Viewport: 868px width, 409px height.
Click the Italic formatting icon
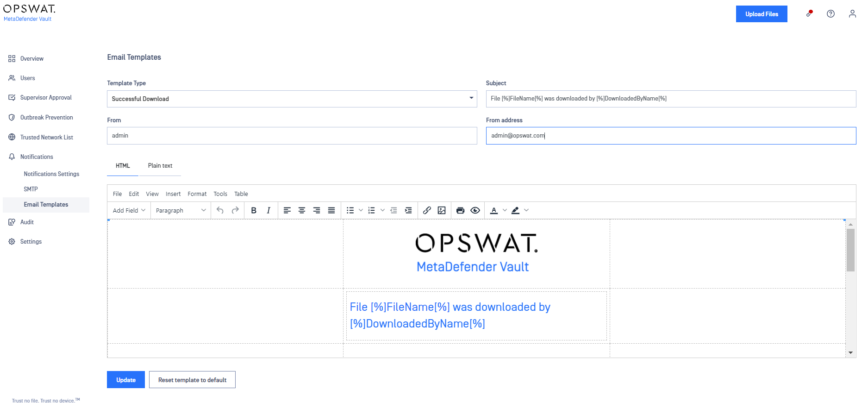coord(269,210)
